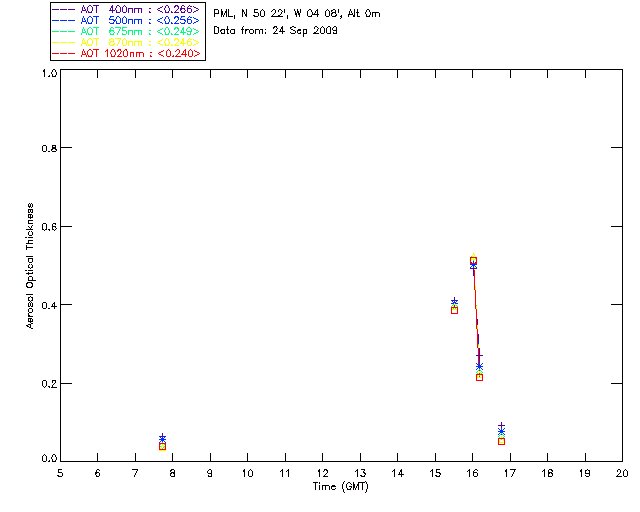
Task: Select the AOT 870nm legend entry
Action: pos(126,42)
